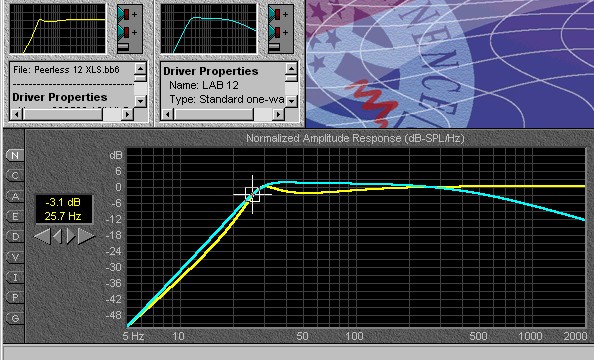Click the "1000" frequency axis label

coord(530,336)
